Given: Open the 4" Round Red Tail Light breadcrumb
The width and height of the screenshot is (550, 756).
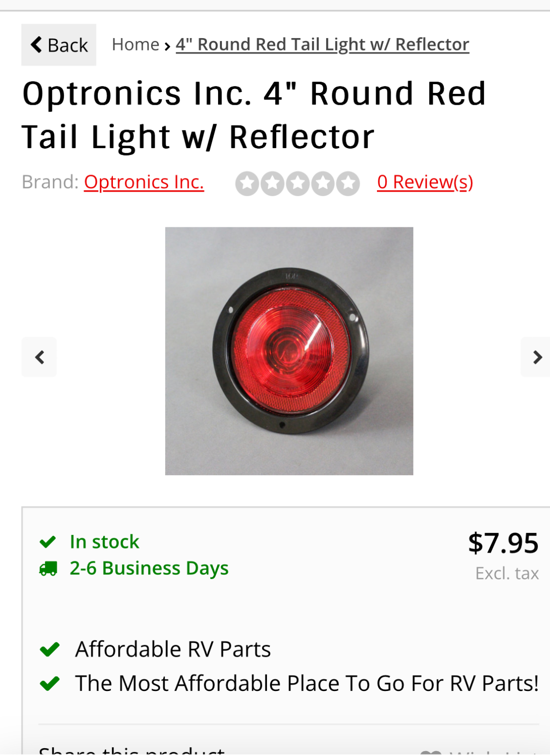Looking at the screenshot, I should coord(322,44).
